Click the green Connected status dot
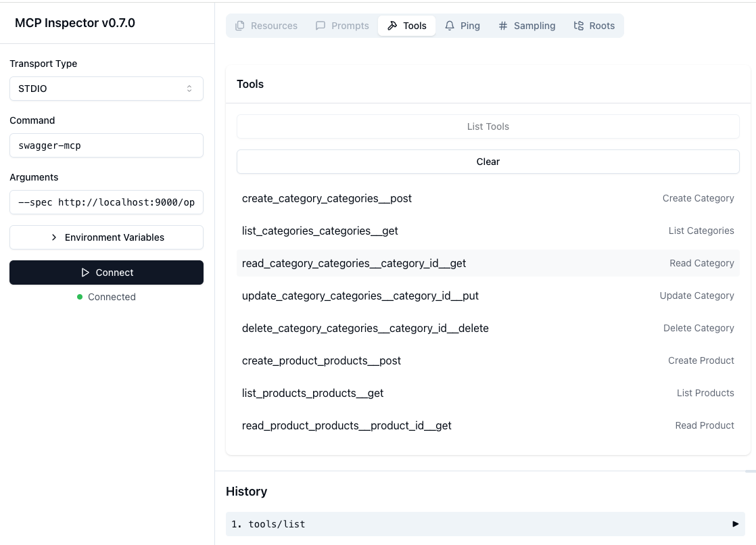This screenshot has height=545, width=756. point(80,297)
